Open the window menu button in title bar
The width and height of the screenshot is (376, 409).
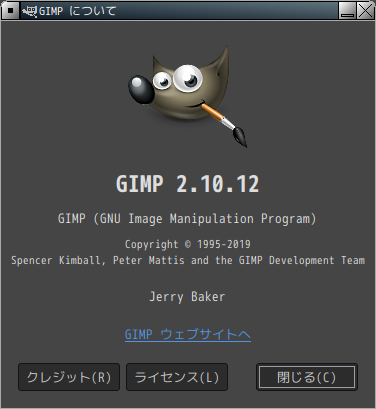(x=10, y=11)
